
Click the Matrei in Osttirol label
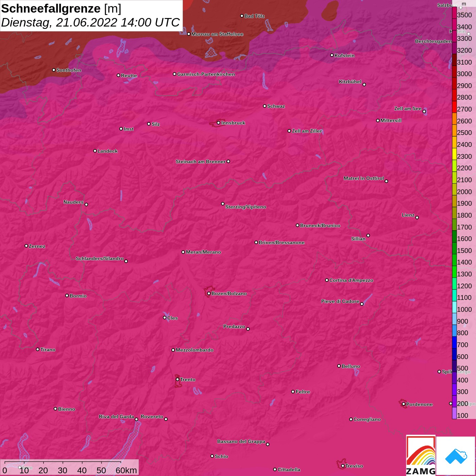tap(364, 178)
